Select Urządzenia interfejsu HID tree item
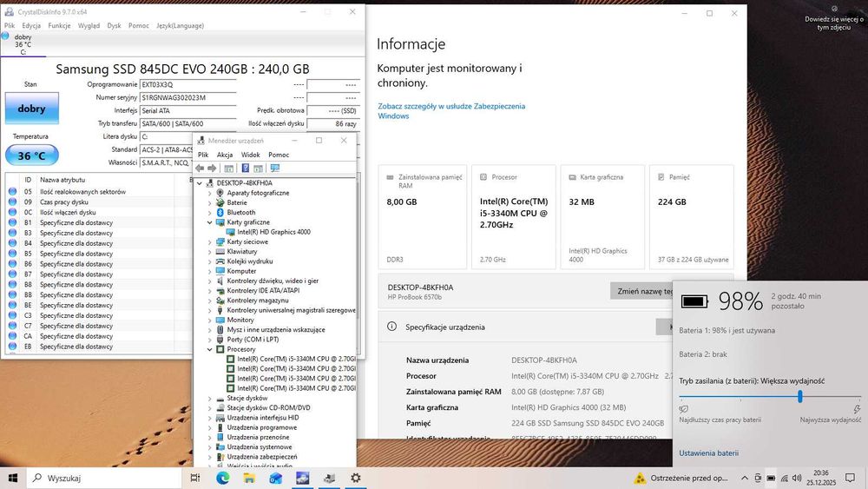Viewport: 868px width, 489px height. (262, 418)
